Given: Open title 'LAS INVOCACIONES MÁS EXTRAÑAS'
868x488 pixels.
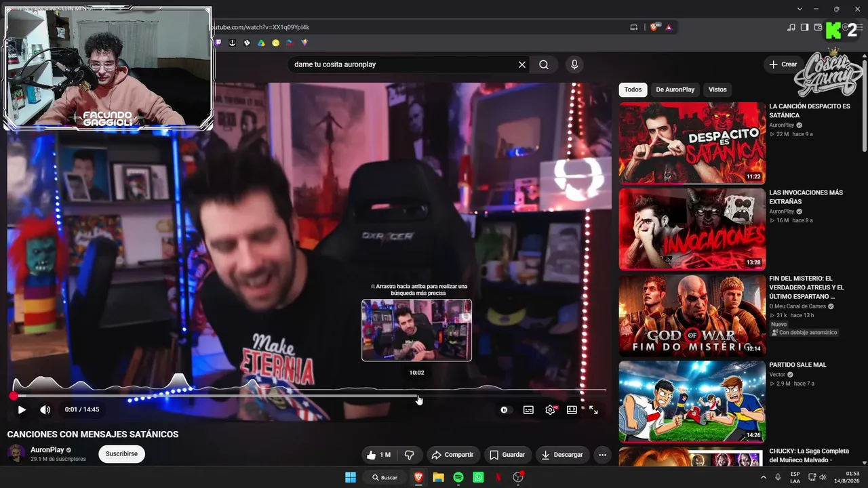Looking at the screenshot, I should (806, 197).
